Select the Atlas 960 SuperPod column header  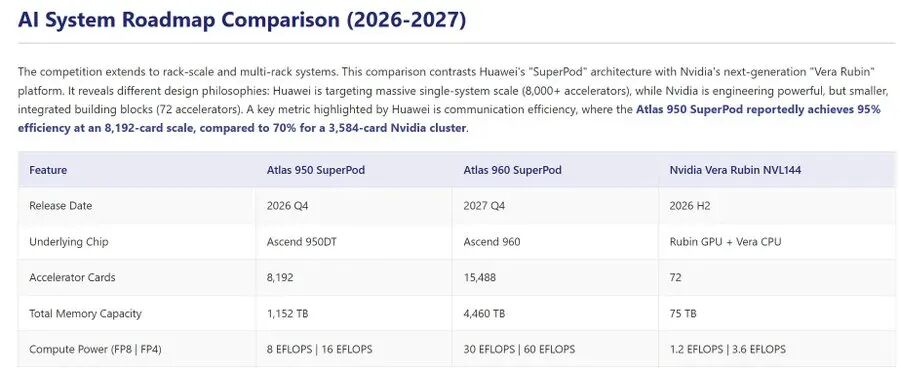[x=513, y=170]
